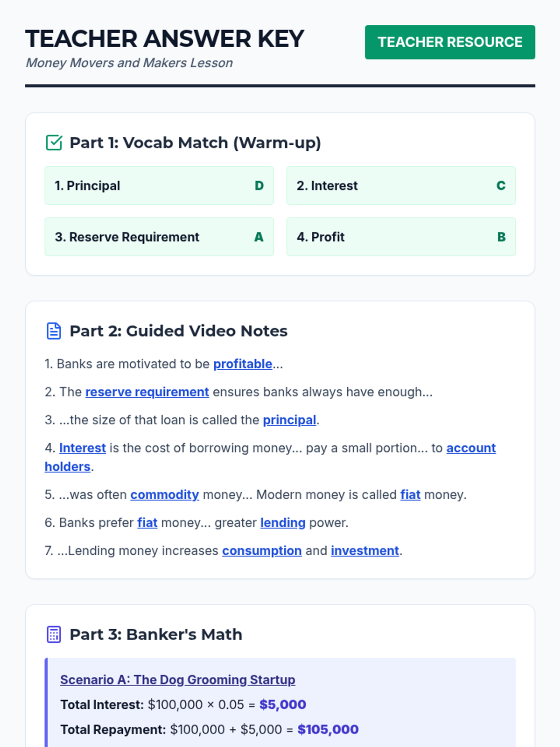Click the checkmark icon beside Part 1
560x747 pixels.
[54, 143]
